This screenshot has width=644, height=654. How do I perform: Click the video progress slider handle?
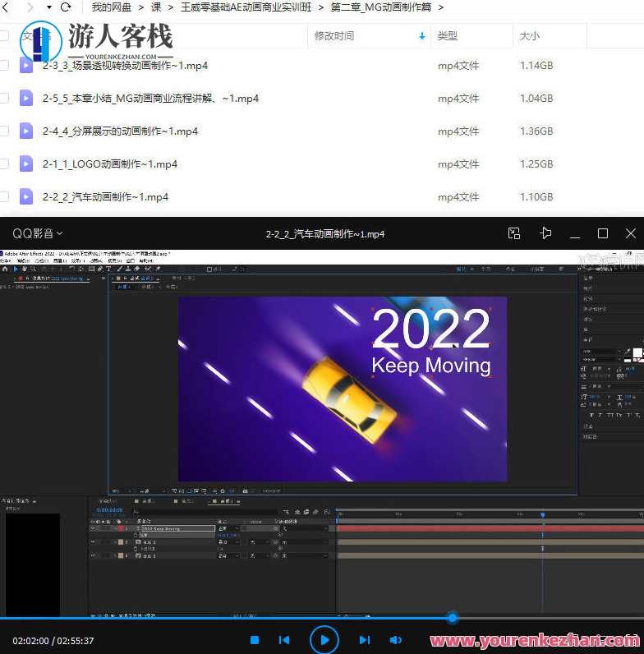452,617
